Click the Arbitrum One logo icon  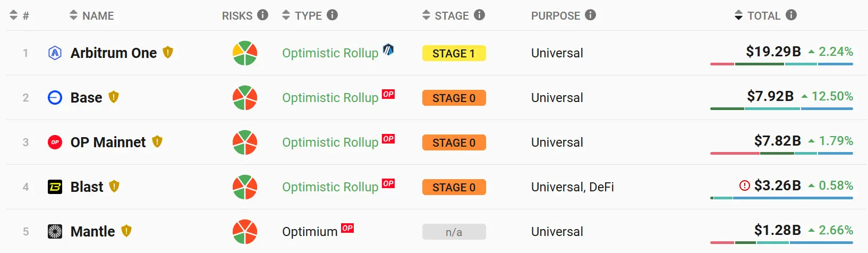[55, 53]
